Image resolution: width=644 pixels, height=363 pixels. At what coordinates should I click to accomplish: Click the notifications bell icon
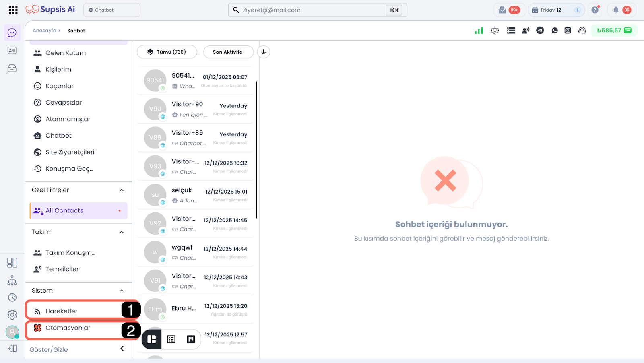point(616,10)
